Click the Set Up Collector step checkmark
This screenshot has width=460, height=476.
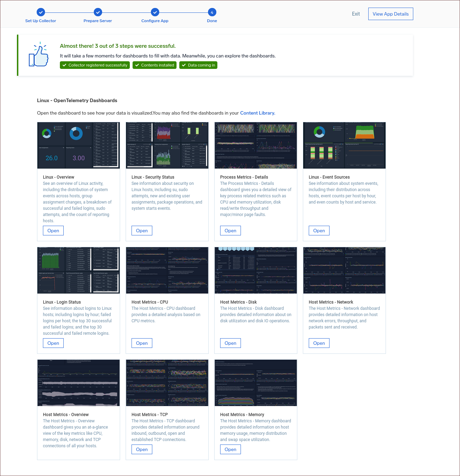[x=41, y=12]
